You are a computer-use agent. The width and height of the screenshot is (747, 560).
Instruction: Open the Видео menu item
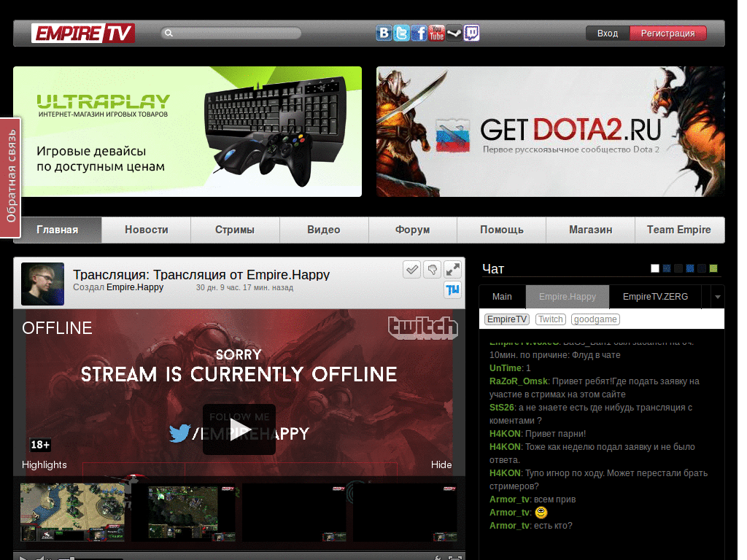(x=324, y=230)
